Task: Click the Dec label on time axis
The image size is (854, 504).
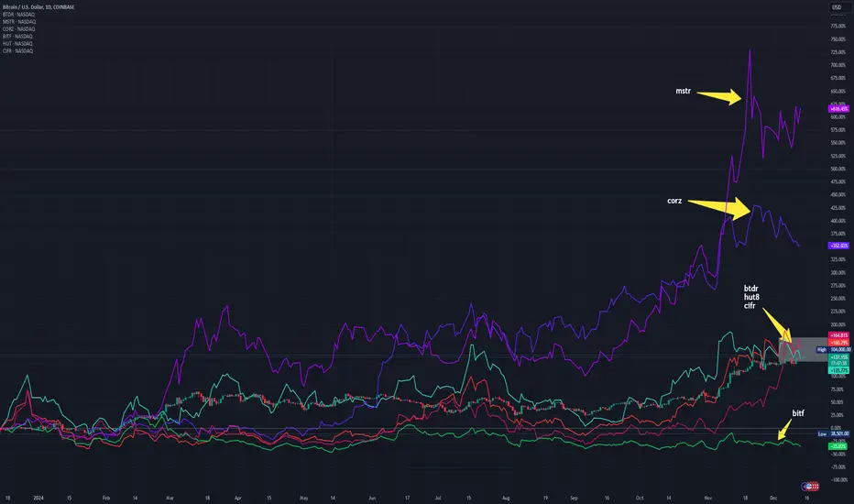Action: coord(773,498)
